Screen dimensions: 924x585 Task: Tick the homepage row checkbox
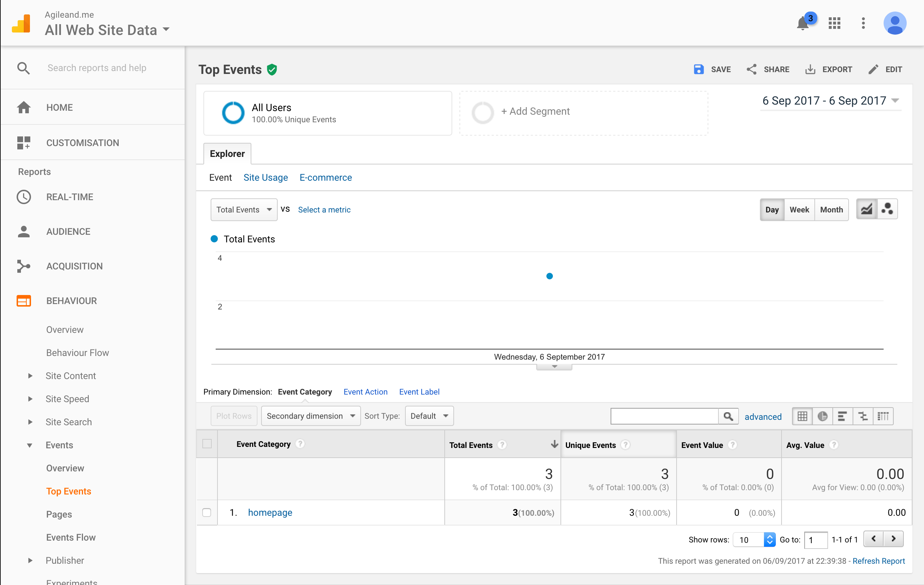(207, 513)
